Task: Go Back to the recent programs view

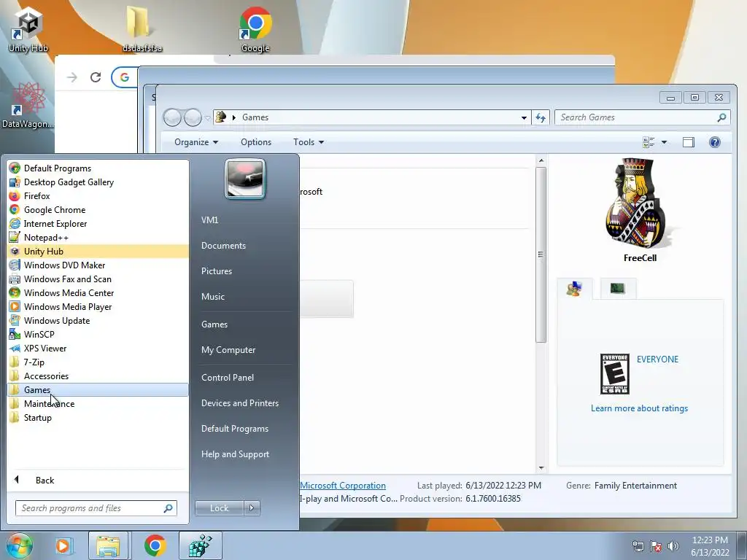Action: (98, 480)
